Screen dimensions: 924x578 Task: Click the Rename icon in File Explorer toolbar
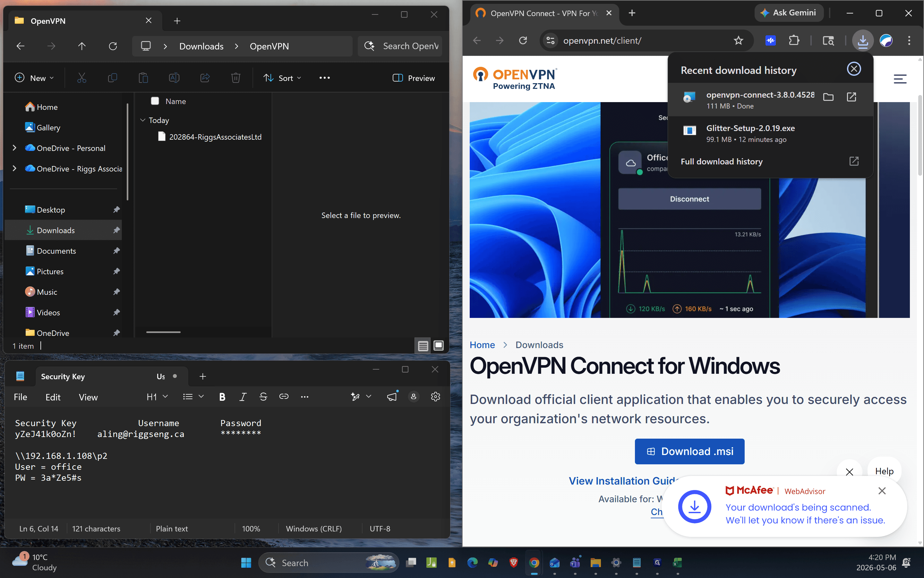pyautogui.click(x=174, y=78)
